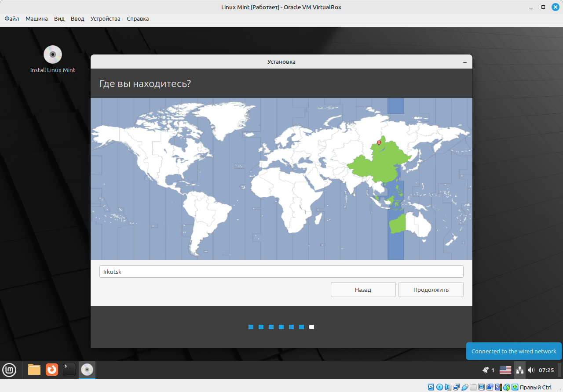This screenshot has width=563, height=392.
Task: Open the Устройства menu
Action: click(x=106, y=18)
